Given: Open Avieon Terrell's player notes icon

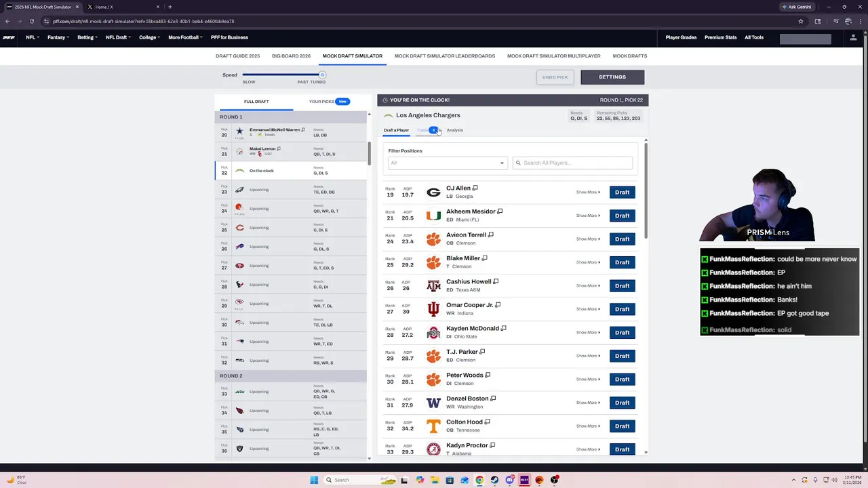Looking at the screenshot, I should 490,235.
